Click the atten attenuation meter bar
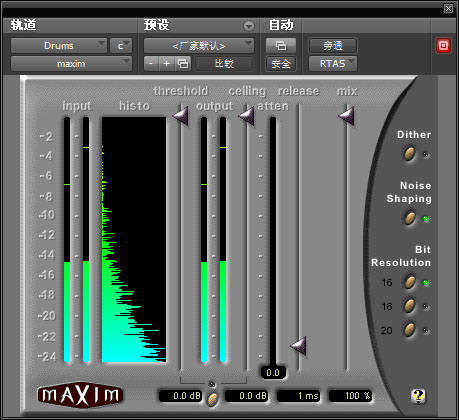The image size is (459, 420). coord(273,241)
